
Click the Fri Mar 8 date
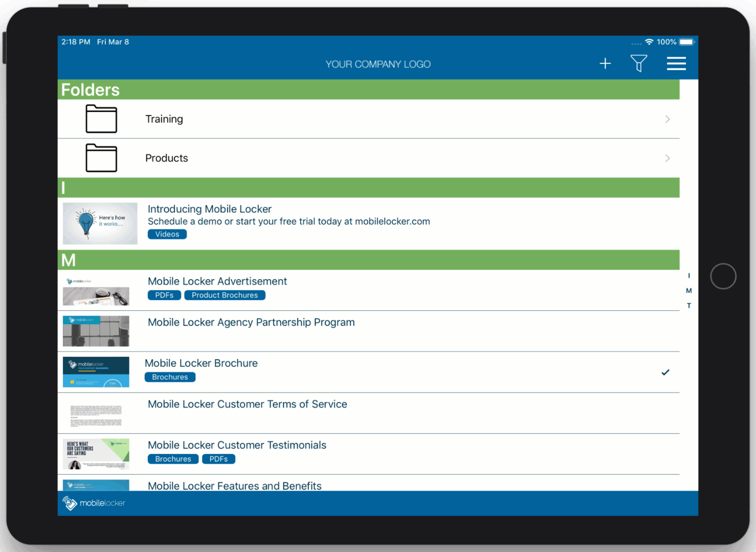pos(113,42)
